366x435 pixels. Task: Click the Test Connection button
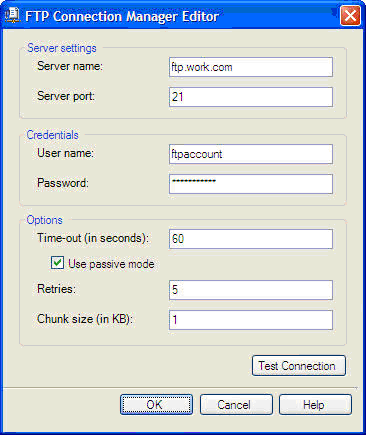299,366
